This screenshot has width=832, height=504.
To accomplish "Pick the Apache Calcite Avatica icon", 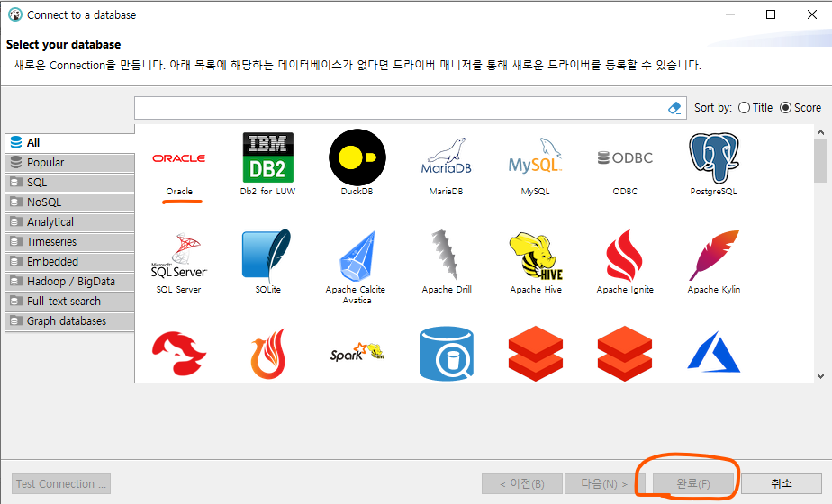I will (357, 256).
